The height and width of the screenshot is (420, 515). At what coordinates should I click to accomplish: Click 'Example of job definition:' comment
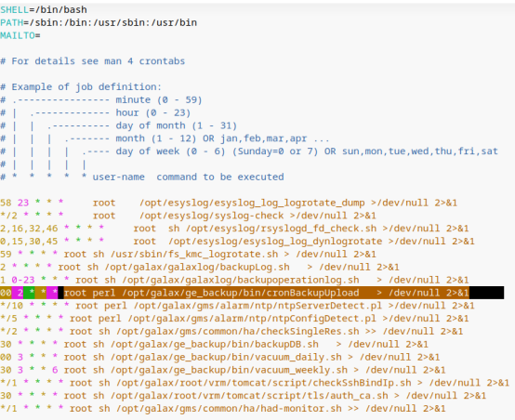[81, 87]
